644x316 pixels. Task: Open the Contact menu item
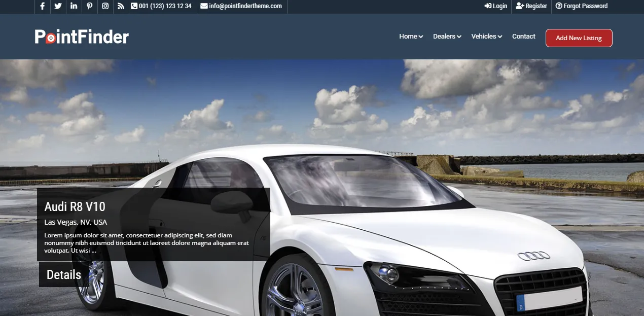[x=524, y=37]
